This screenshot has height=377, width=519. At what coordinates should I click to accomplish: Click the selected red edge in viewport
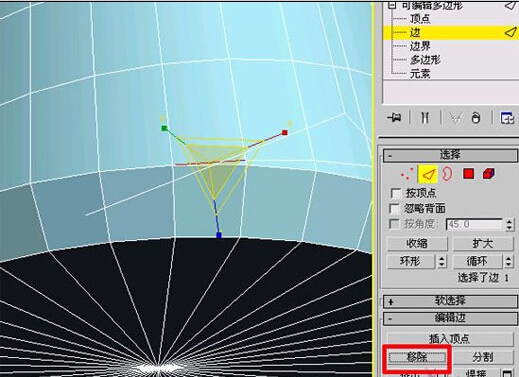coord(210,162)
